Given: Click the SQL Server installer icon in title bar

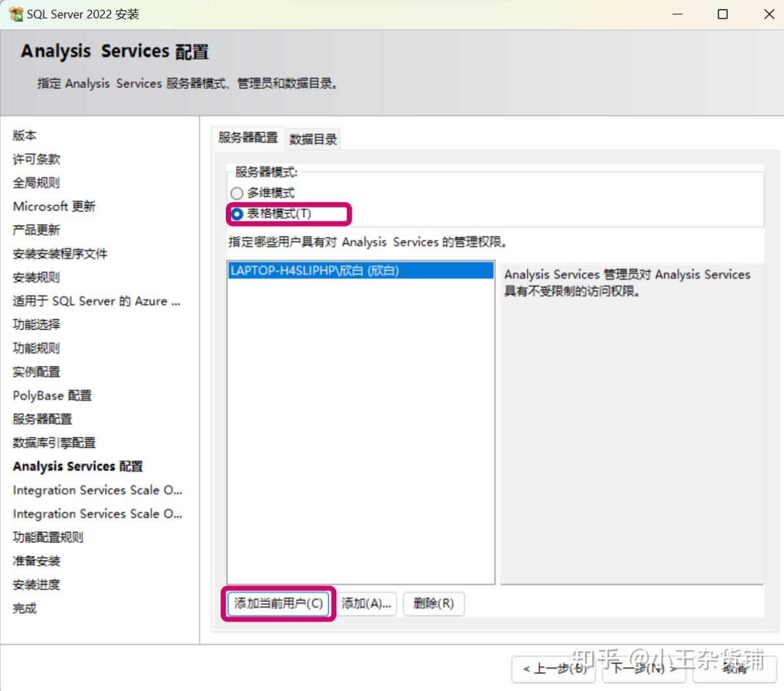Looking at the screenshot, I should pyautogui.click(x=14, y=13).
